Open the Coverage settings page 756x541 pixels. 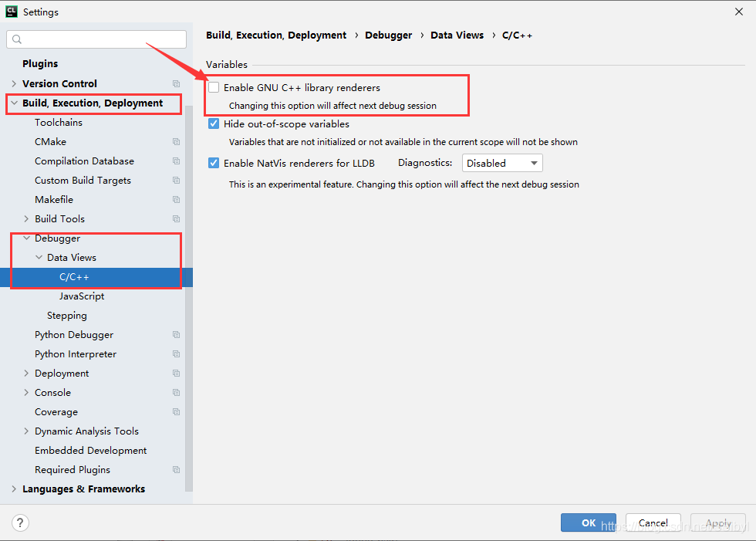click(56, 412)
